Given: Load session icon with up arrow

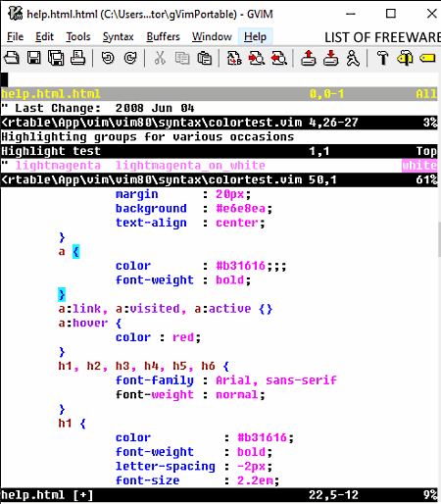Looking at the screenshot, I should 308,59.
